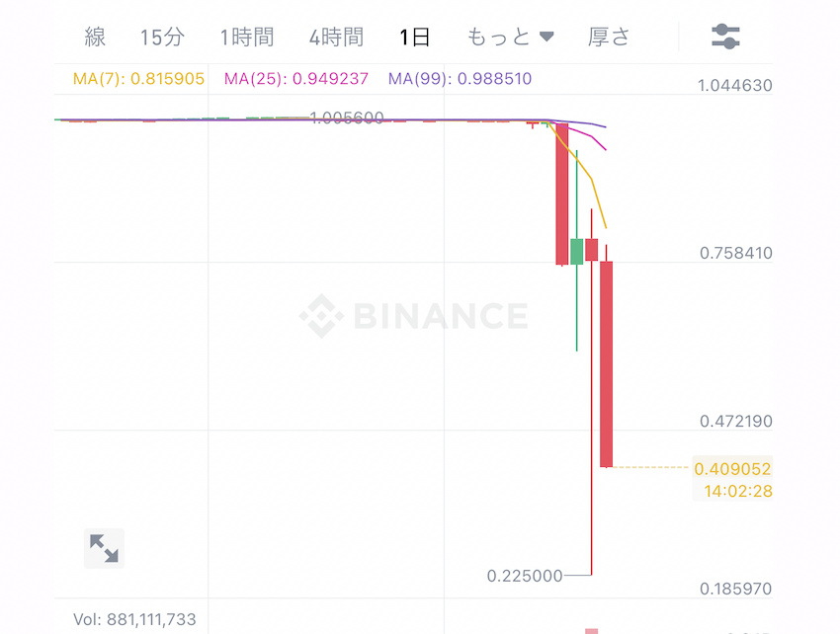Expand chart to fullscreen with arrows icon
Viewport: 840px width, 634px height.
pos(104,548)
